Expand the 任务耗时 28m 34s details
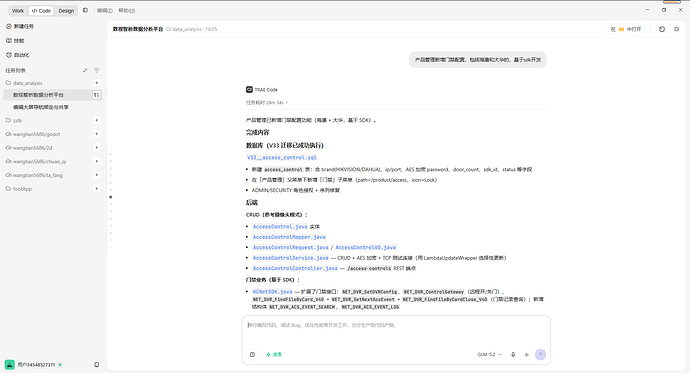The height and width of the screenshot is (373, 690). [267, 102]
